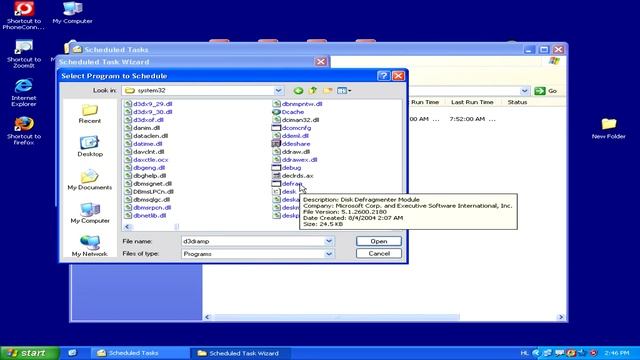
Task: Select dbnmpntw.dll file
Action: [x=297, y=104]
